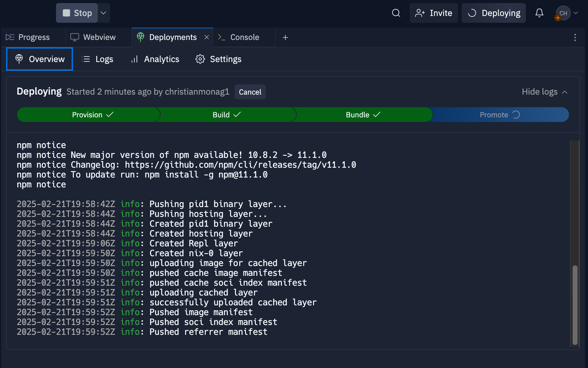This screenshot has width=588, height=368.
Task: Click the Stop button
Action: (x=77, y=13)
